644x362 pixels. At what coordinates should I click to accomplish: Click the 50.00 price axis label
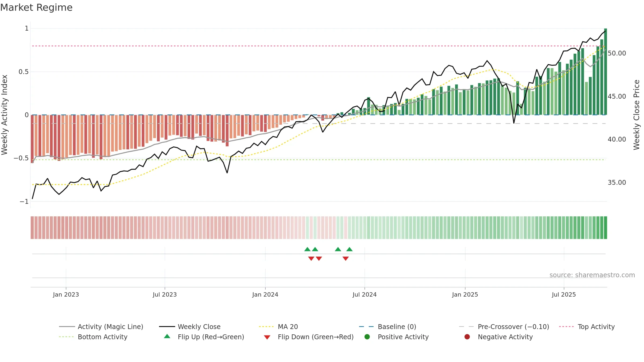(617, 53)
